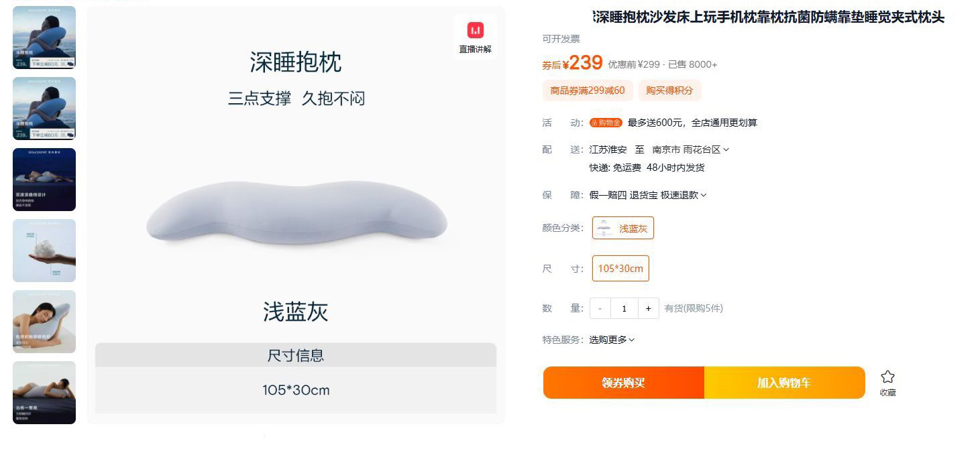Select the hand holding cotton thumbnail
The image size is (980, 455).
(x=44, y=251)
